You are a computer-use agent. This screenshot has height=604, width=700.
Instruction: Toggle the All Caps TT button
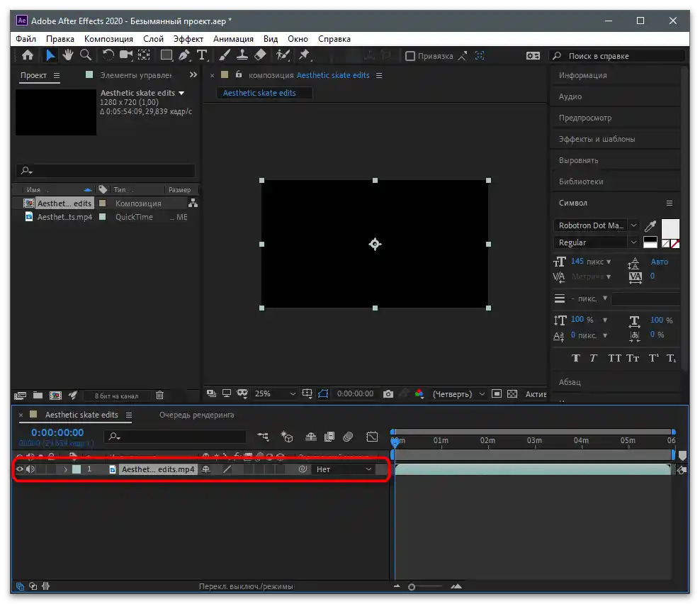[x=615, y=358]
